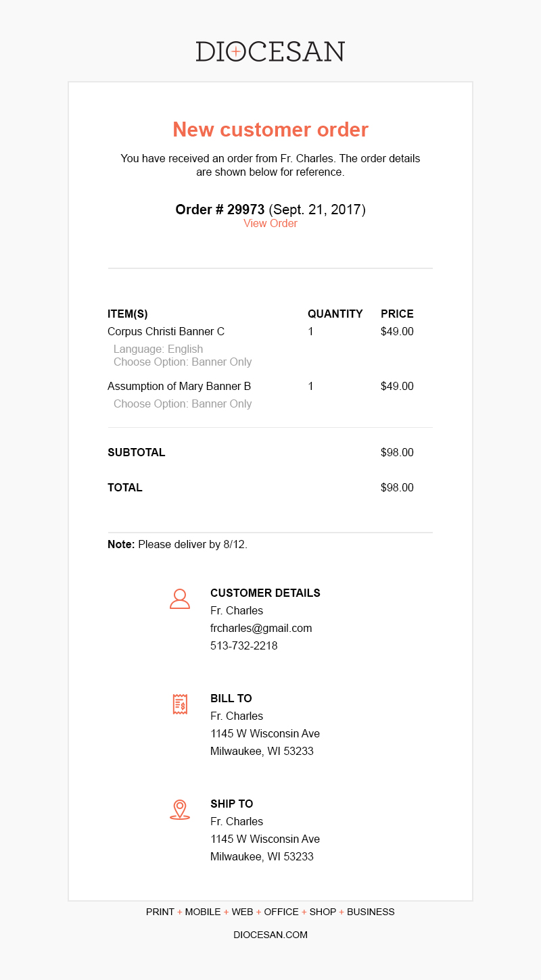This screenshot has height=980, width=541.
Task: Click the frcharles@gmail.com email address
Action: [261, 628]
